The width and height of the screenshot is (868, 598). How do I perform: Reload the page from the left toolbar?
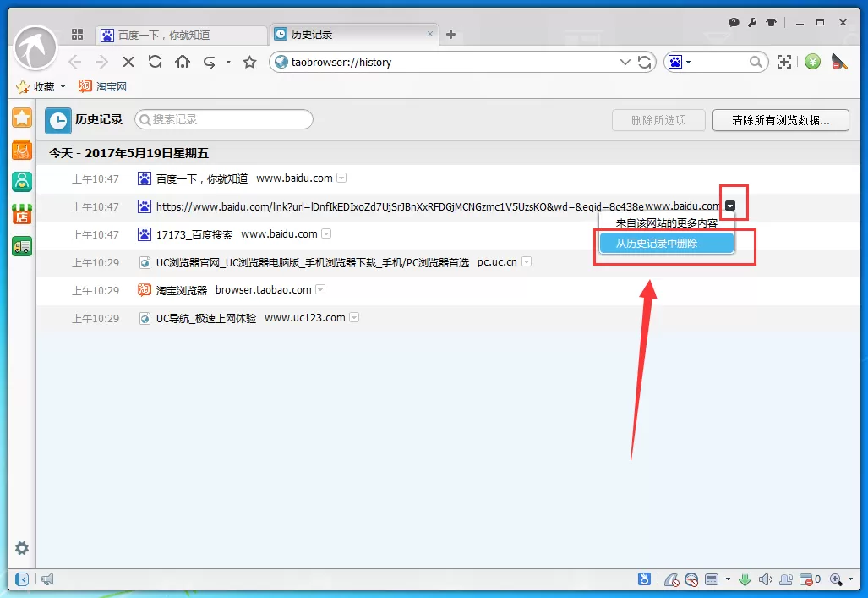(x=155, y=62)
